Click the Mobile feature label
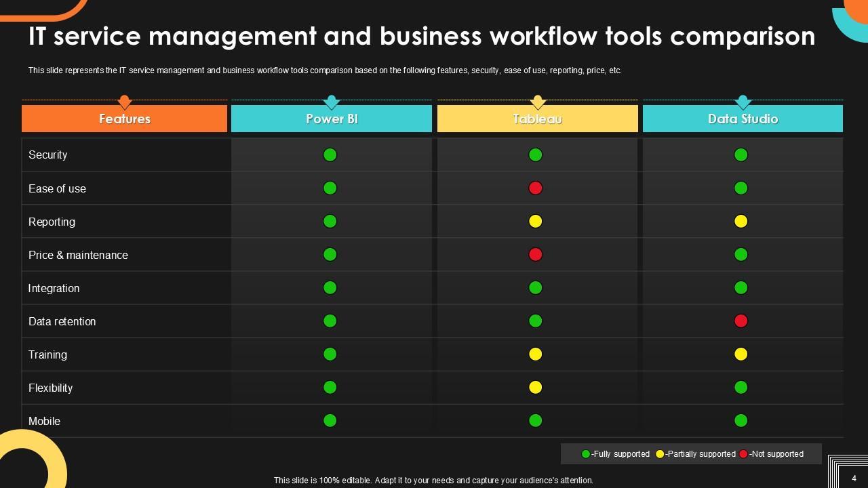The height and width of the screenshot is (488, 868). [44, 421]
